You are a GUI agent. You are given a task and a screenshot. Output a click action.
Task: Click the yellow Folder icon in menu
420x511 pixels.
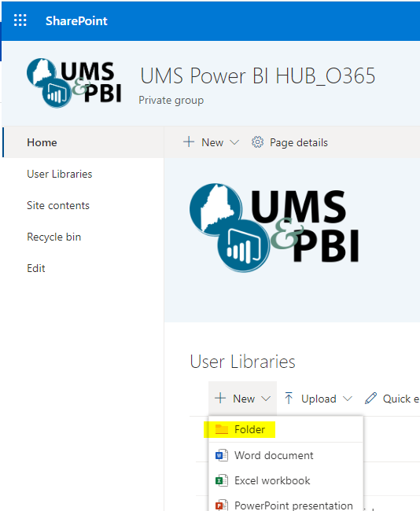[222, 429]
